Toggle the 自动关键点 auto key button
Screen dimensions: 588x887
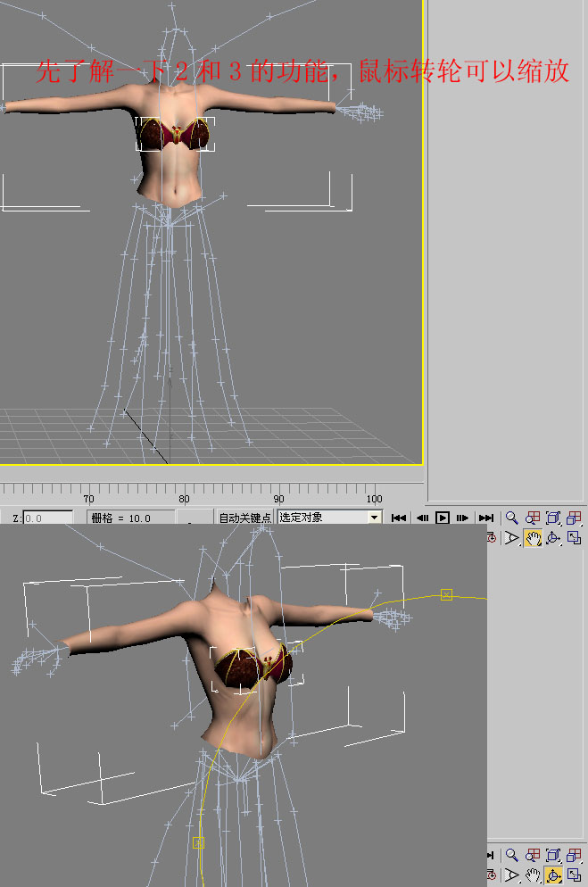point(244,518)
